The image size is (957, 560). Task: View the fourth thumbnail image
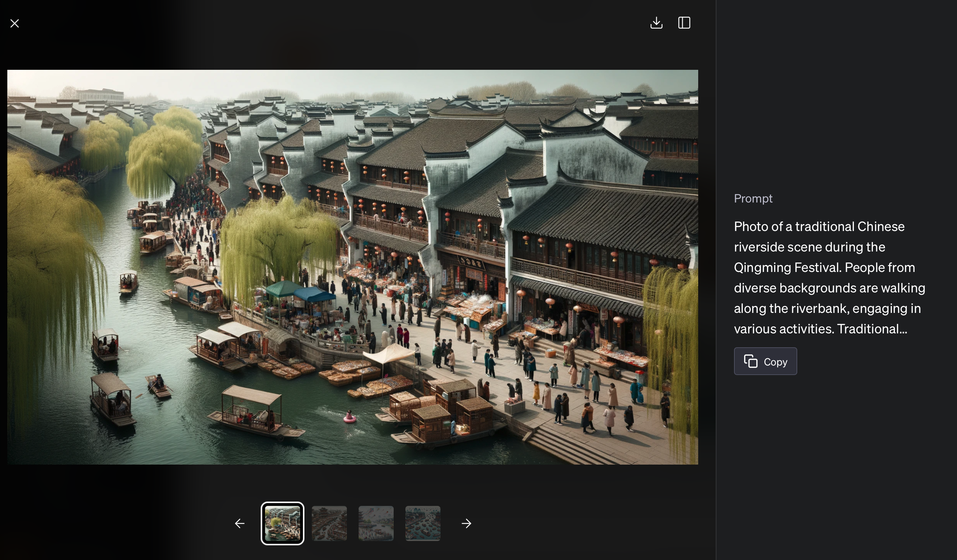pos(422,523)
